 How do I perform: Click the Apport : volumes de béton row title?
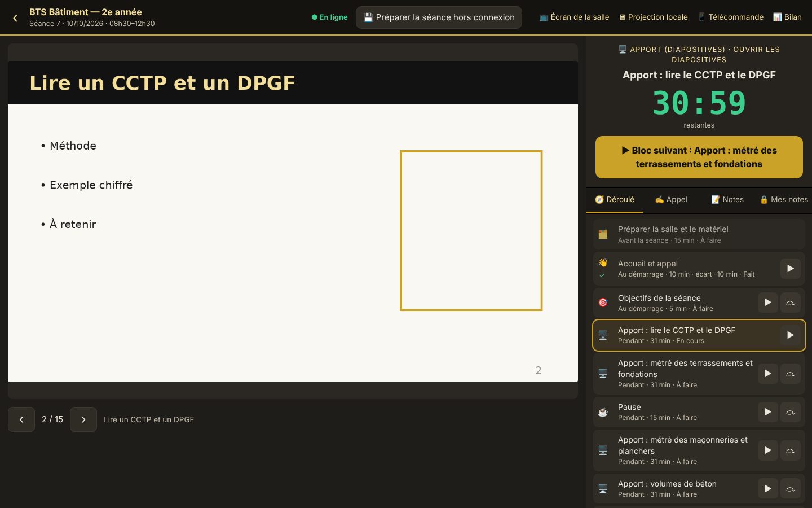coord(667,484)
